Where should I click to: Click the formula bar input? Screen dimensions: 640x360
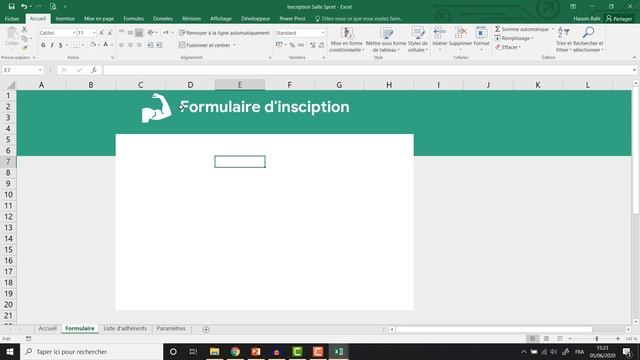point(367,70)
